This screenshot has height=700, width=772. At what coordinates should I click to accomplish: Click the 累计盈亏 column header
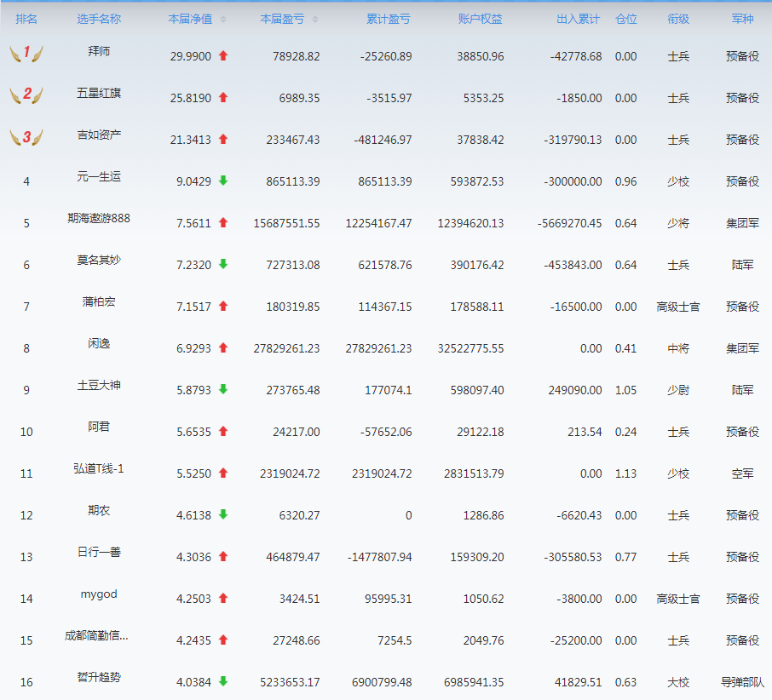click(x=389, y=20)
